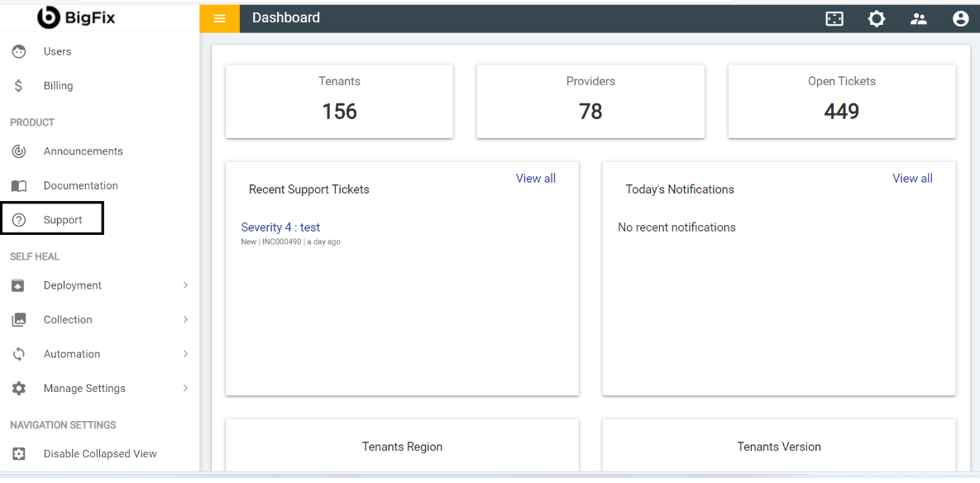Expand the Automation submenu chevron

[x=185, y=354]
